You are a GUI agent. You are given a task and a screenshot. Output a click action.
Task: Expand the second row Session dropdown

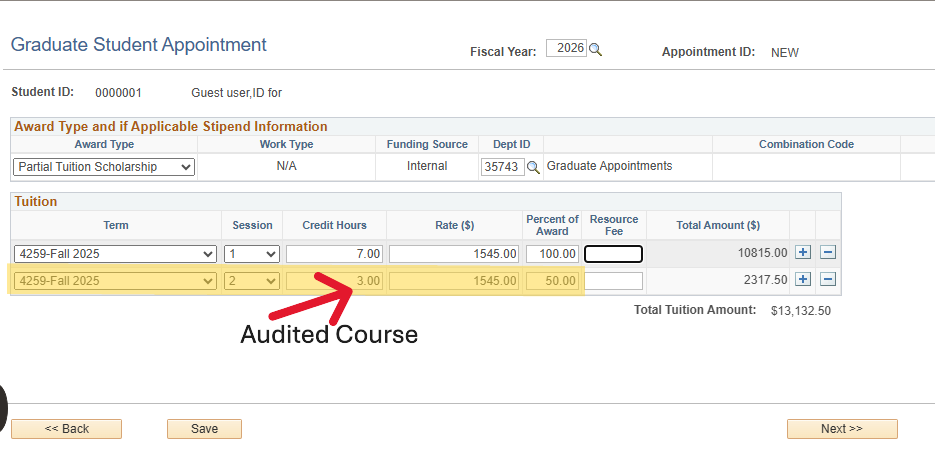click(252, 281)
